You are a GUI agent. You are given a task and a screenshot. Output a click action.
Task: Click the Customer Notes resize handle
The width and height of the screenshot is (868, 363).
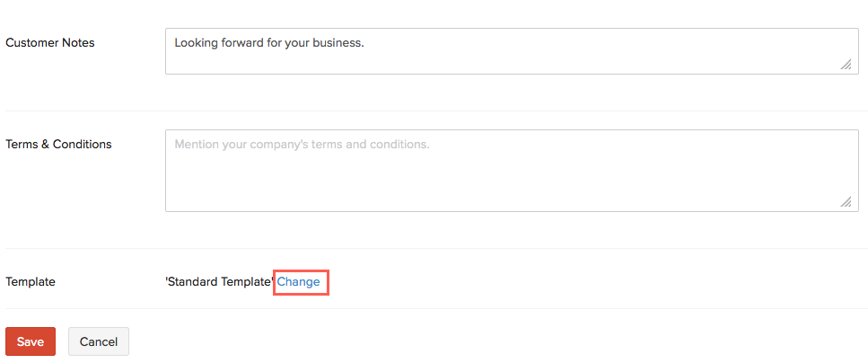[x=846, y=65]
